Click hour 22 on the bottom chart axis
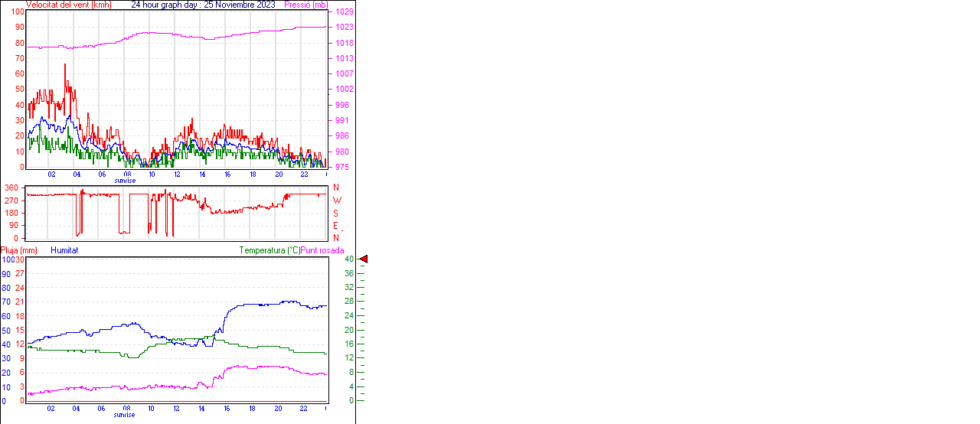Image resolution: width=980 pixels, height=424 pixels. click(303, 409)
